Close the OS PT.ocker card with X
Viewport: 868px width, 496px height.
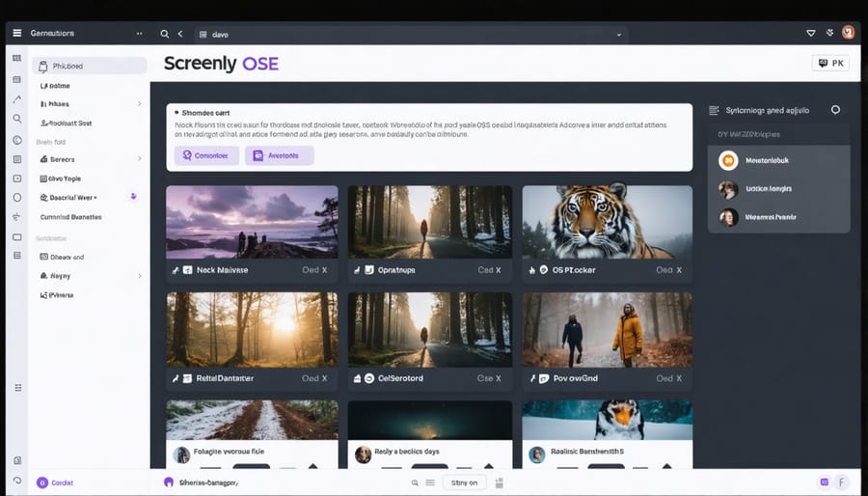(x=679, y=270)
